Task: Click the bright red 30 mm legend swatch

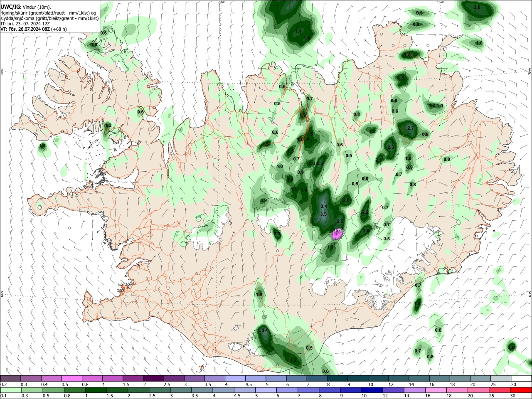Action: pos(521,390)
